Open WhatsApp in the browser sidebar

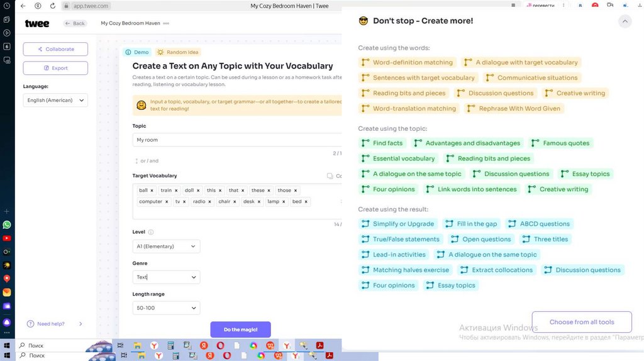tap(7, 225)
